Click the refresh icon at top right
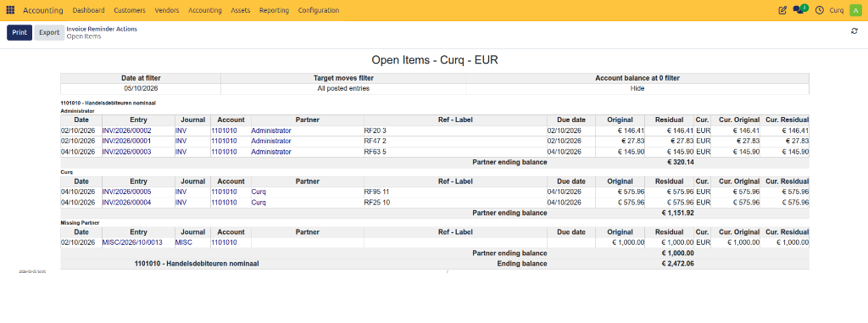The width and height of the screenshot is (868, 323). click(854, 31)
